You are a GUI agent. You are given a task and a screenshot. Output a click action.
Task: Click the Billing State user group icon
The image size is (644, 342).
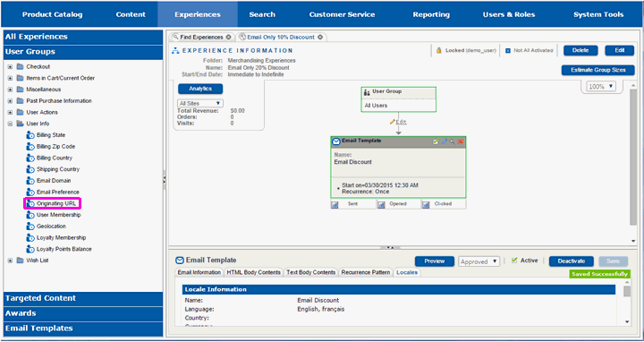coord(30,135)
